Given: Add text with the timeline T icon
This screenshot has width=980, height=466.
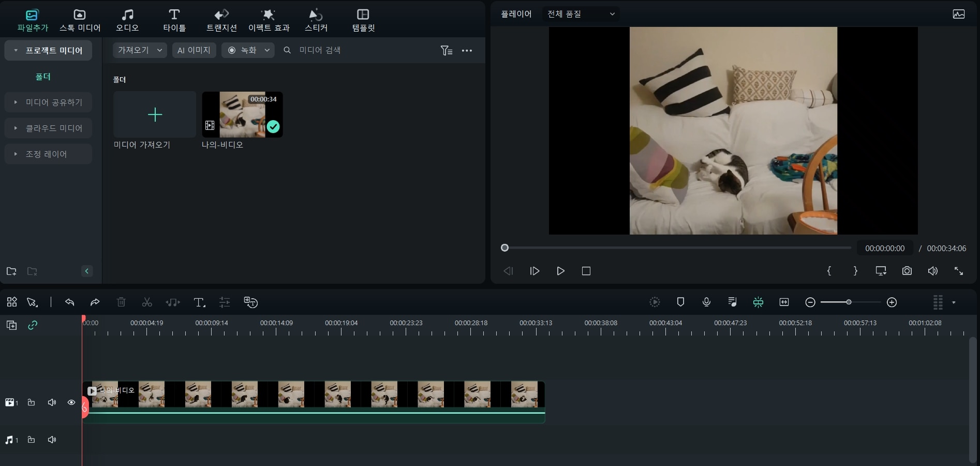Looking at the screenshot, I should click(199, 302).
